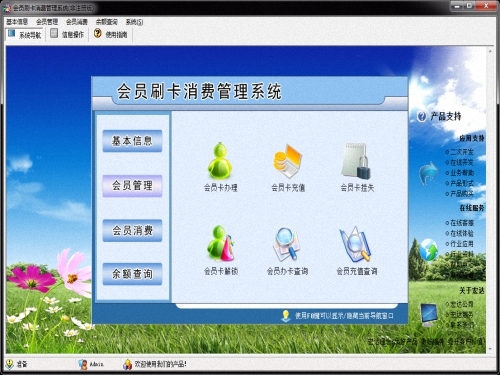The image size is (500, 375).
Task: Click the 产品支持 heading text
Action: [446, 116]
